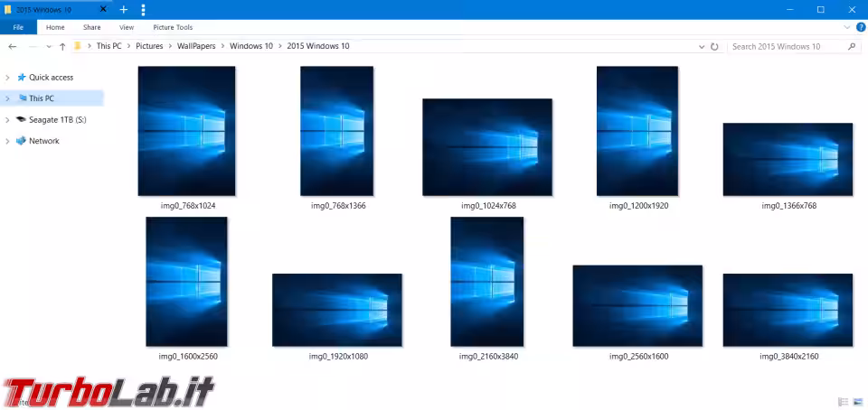Screen dimensions: 868x410
Task: Open the Home ribbon tab
Action: 55,27
